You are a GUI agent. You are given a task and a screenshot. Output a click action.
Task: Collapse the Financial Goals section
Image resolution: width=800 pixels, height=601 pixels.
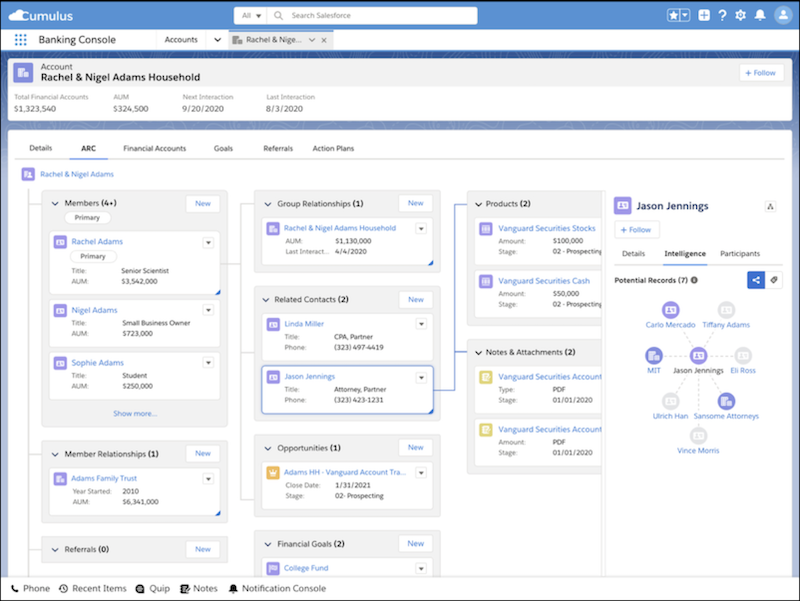268,544
